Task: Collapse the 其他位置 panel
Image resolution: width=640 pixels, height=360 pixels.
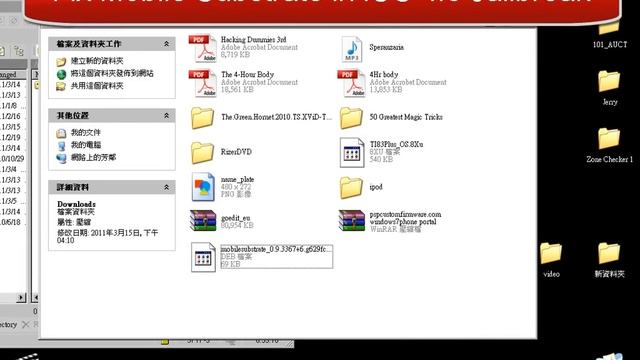Action: coord(166,116)
